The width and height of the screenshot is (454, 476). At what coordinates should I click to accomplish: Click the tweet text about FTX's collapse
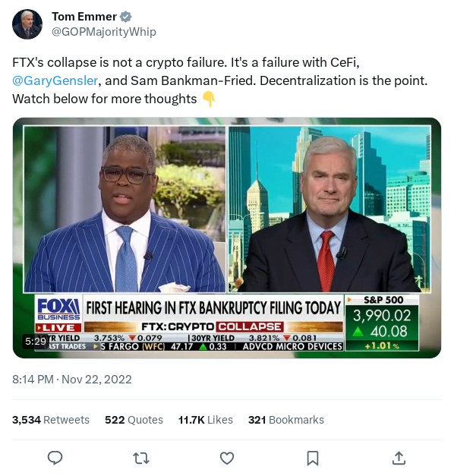220,80
